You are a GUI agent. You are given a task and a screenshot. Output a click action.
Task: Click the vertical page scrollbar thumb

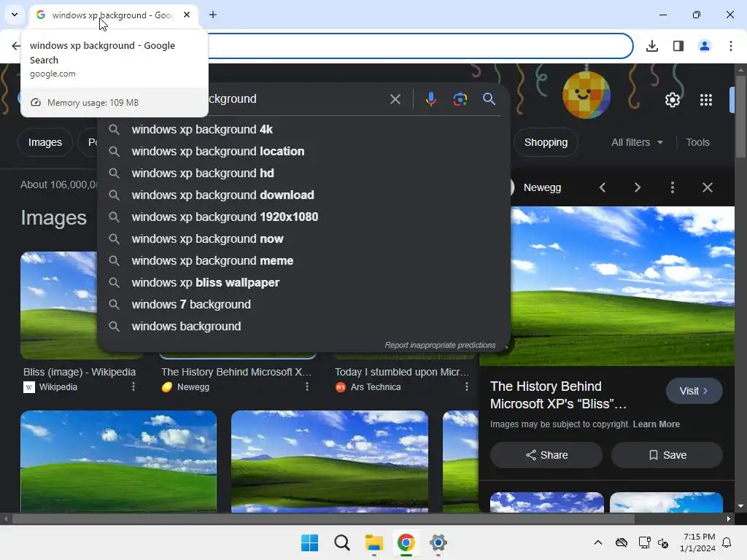pyautogui.click(x=740, y=117)
